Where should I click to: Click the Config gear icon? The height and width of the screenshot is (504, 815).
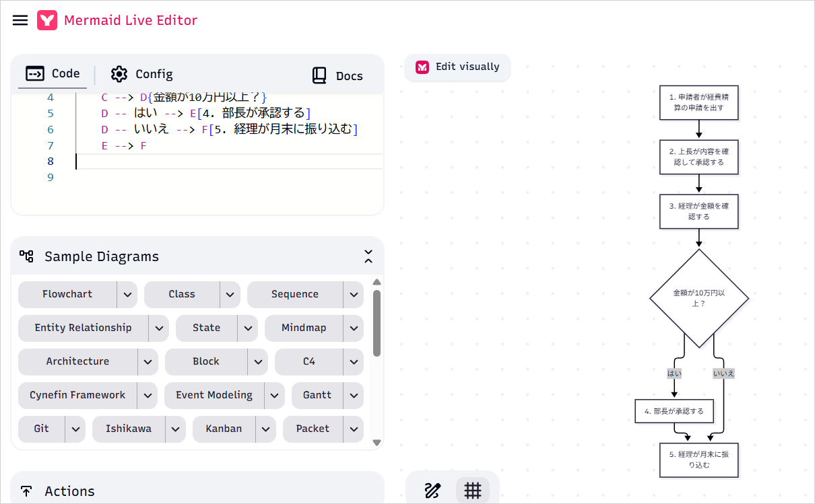tap(119, 74)
